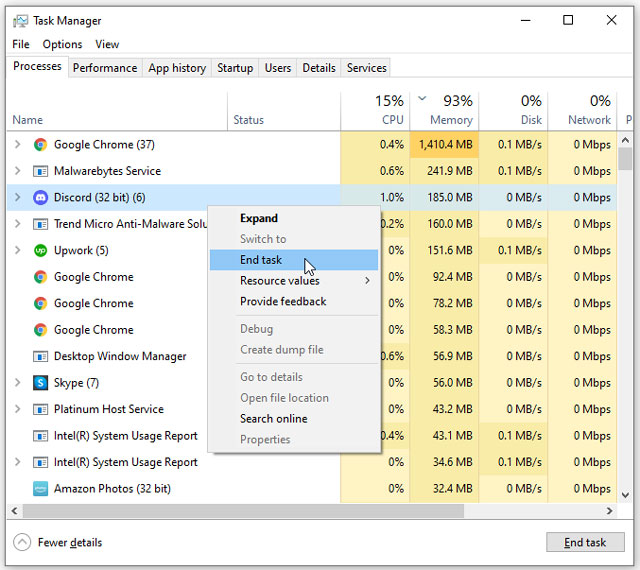Screen dimensions: 640x570
Task: Sort by the CPU column header
Action: point(375,111)
